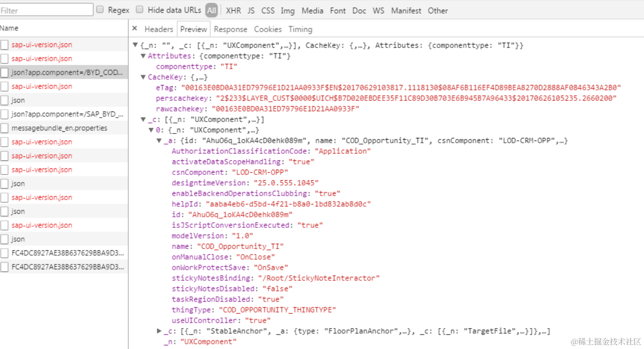Collapse the _a object node
The height and width of the screenshot is (349, 644).
click(159, 140)
